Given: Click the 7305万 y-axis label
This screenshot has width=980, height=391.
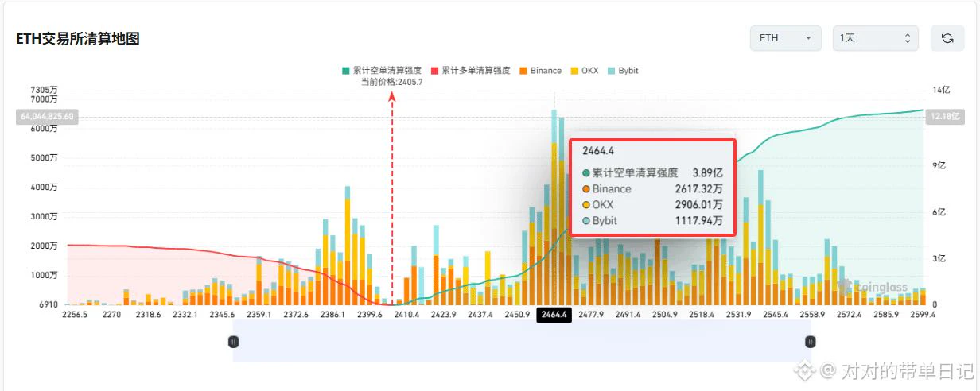Looking at the screenshot, I should point(44,90).
